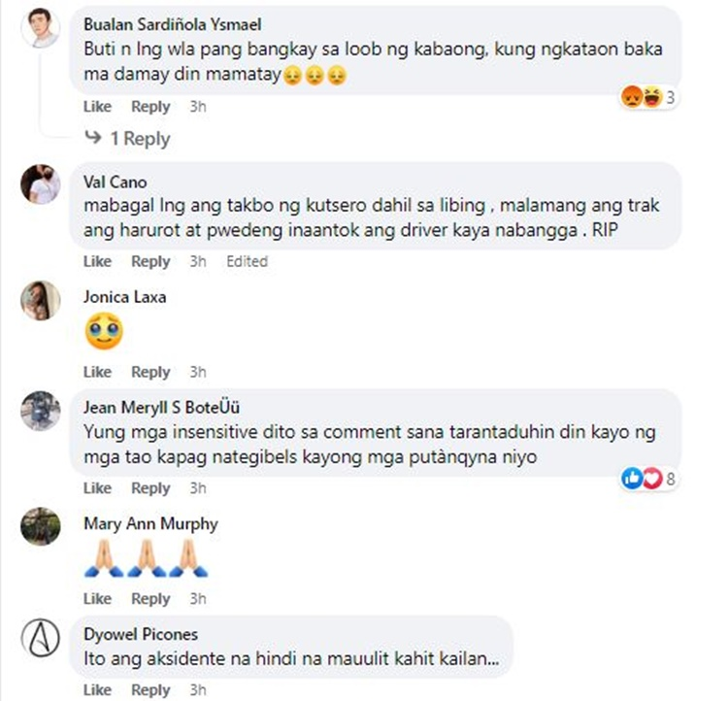Open Val Cano's profile name link

(x=116, y=182)
